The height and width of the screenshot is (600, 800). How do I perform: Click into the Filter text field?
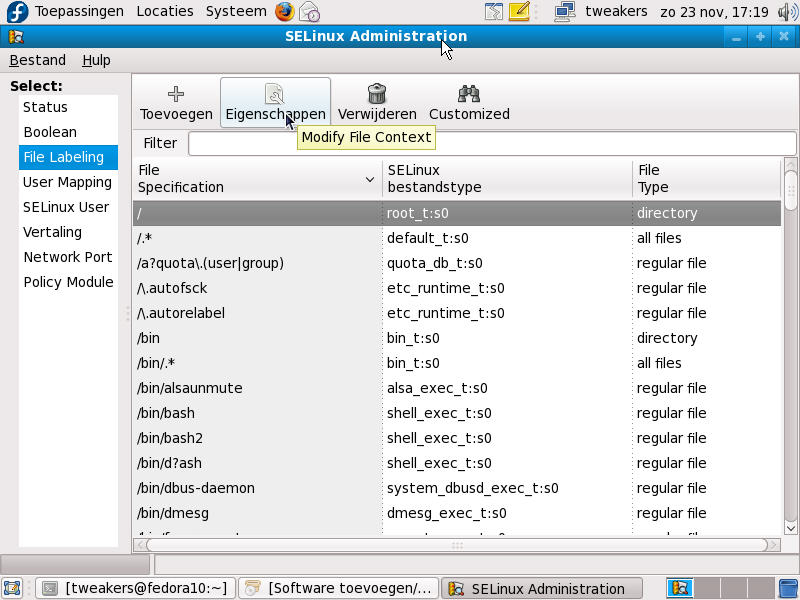[x=492, y=143]
